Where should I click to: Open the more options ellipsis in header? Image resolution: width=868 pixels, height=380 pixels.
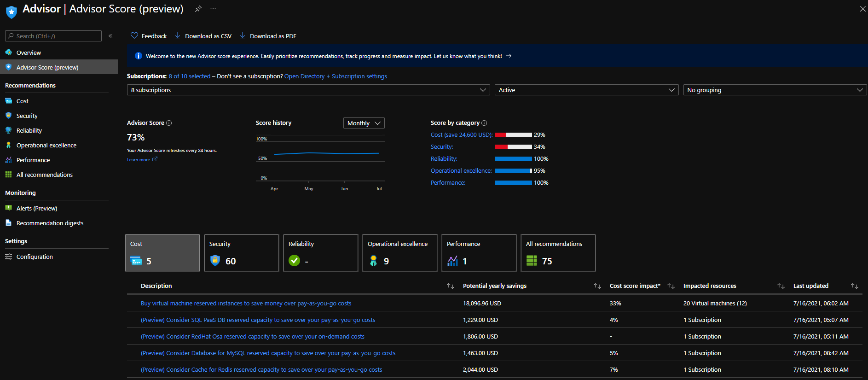[213, 9]
